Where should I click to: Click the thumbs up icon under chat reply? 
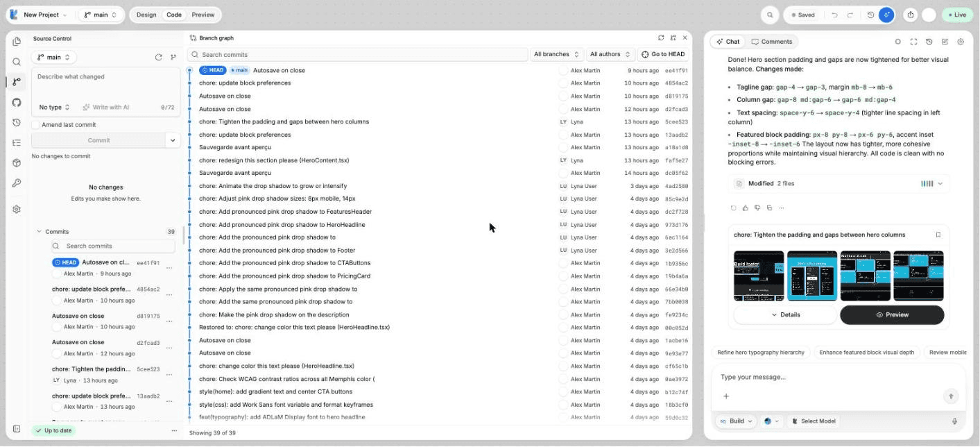point(746,208)
